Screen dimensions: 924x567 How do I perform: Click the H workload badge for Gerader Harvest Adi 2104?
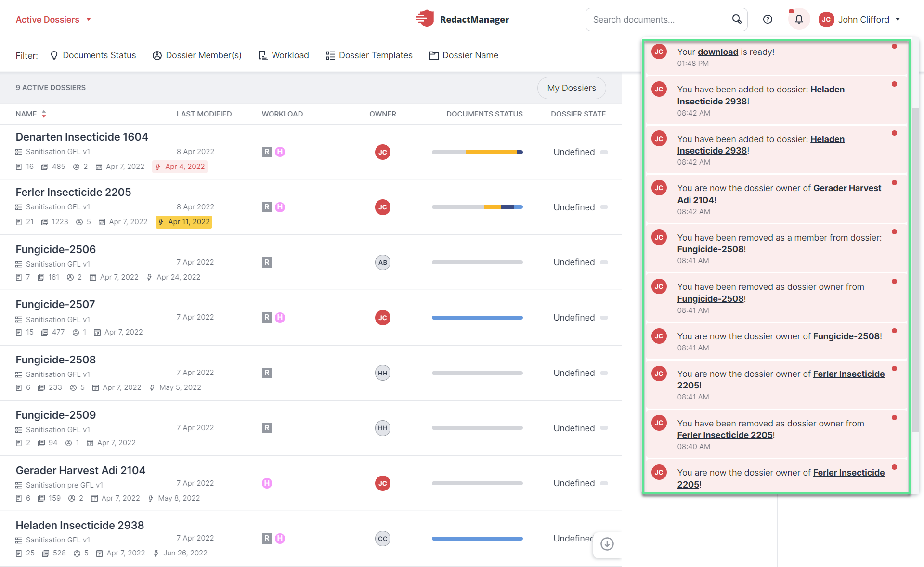click(x=267, y=483)
